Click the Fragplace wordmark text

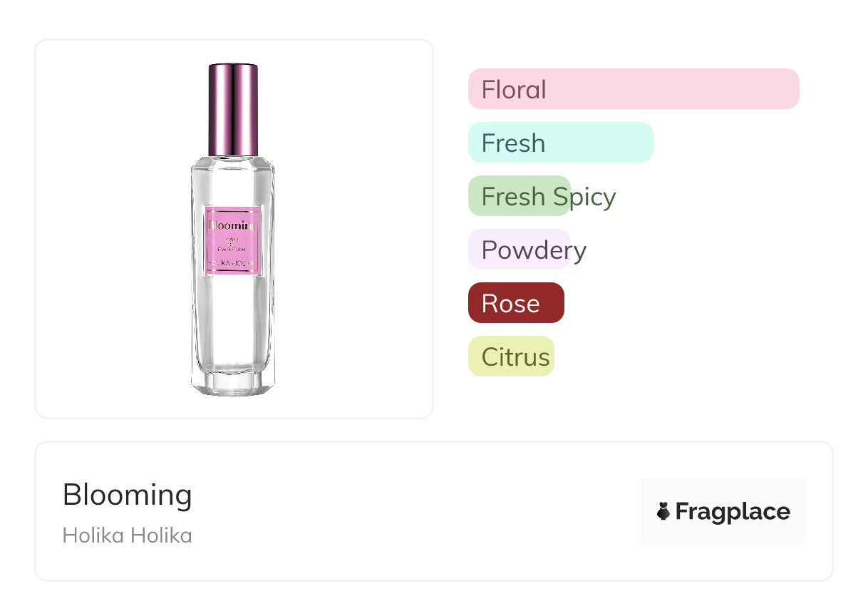coord(733,511)
